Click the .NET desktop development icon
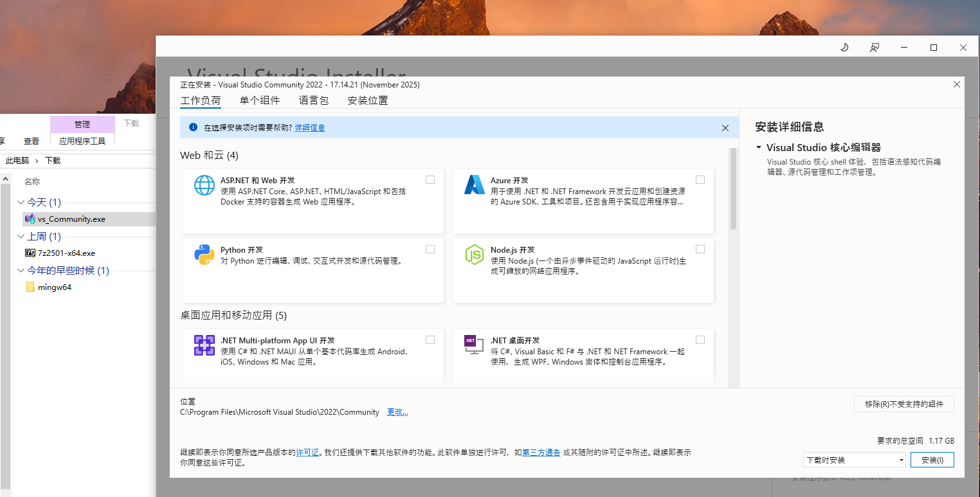The height and width of the screenshot is (497, 980). 474,345
